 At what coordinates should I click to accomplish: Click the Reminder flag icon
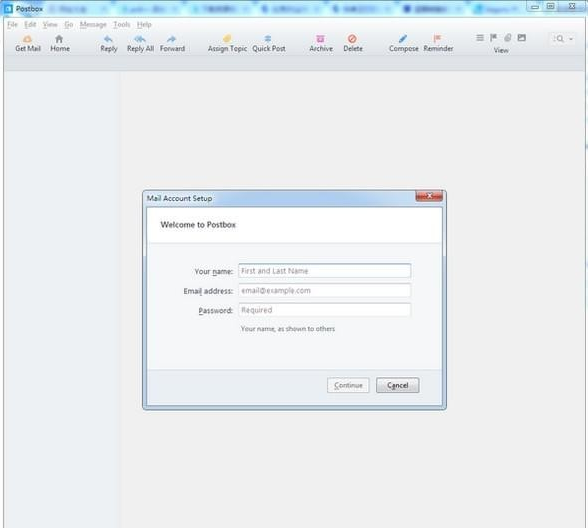tap(437, 38)
